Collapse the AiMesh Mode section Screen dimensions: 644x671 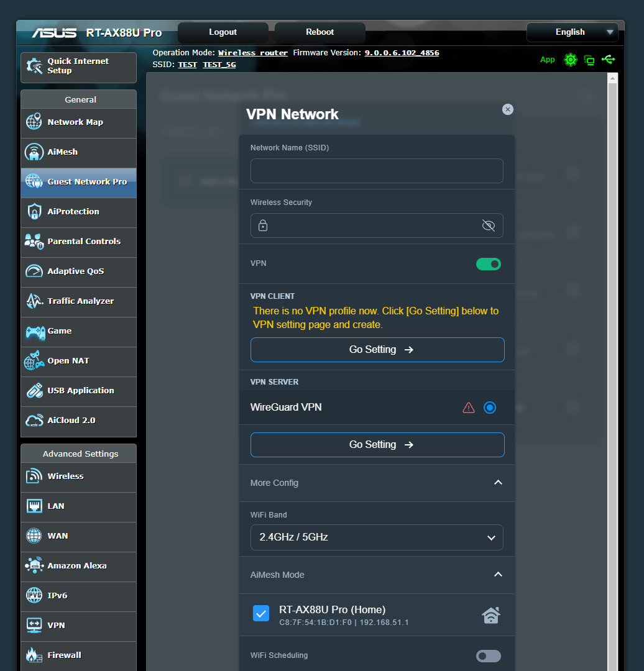pos(497,575)
